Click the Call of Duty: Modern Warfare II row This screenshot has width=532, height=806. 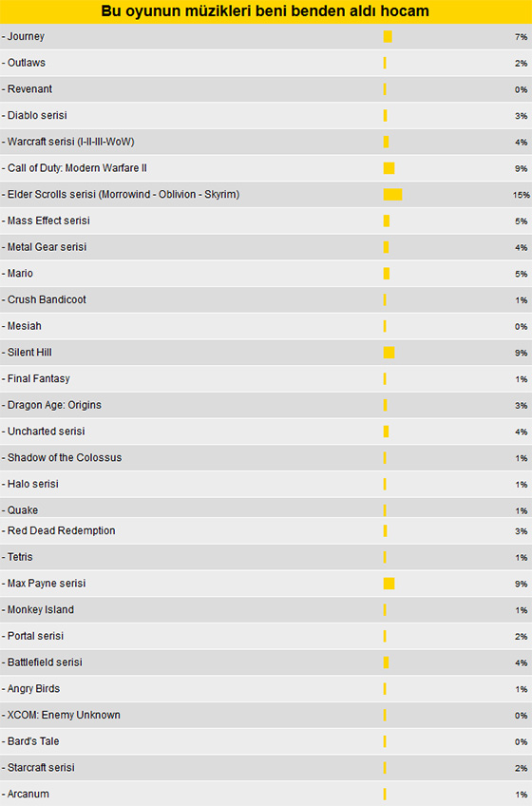point(266,168)
